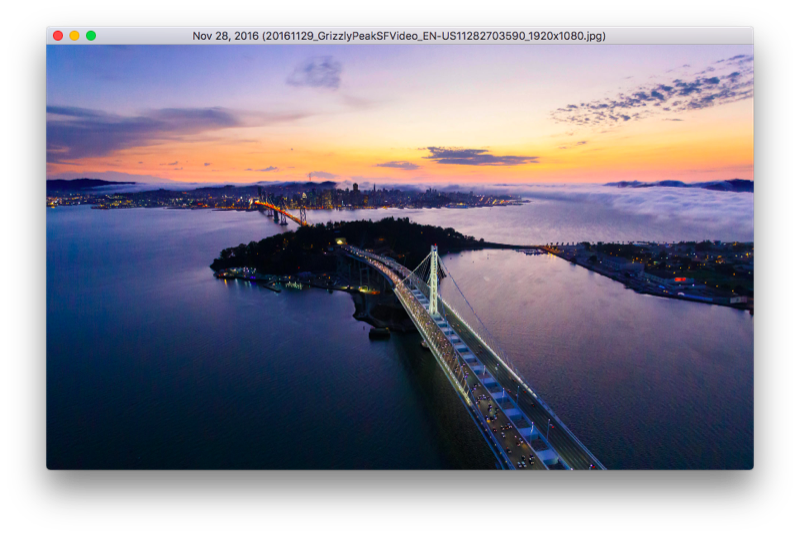Click the low fog bank over the water
The width and height of the screenshot is (800, 536).
click(680, 205)
